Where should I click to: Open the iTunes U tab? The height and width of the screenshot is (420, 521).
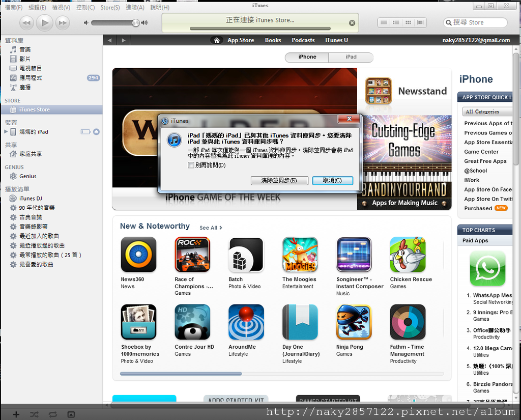click(337, 40)
